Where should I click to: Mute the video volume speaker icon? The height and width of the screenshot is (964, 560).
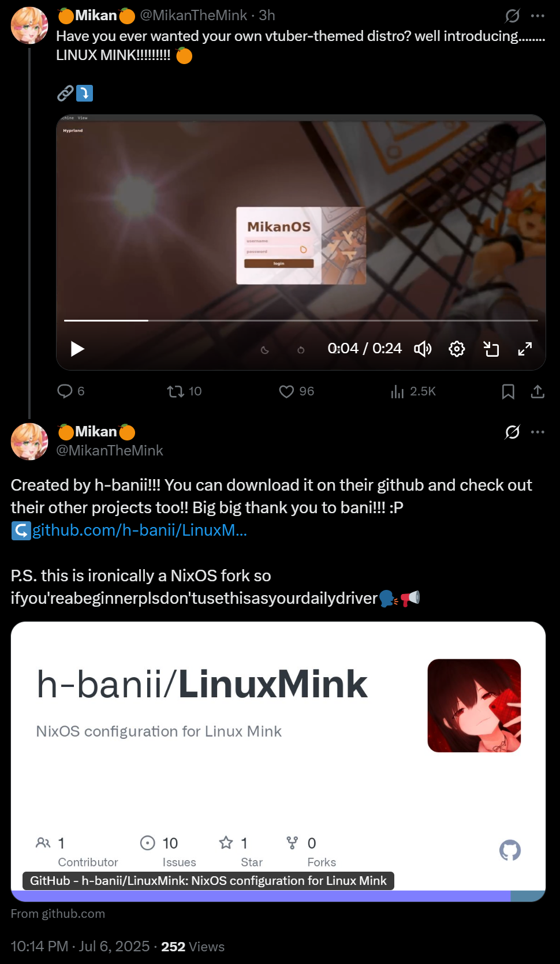coord(423,349)
